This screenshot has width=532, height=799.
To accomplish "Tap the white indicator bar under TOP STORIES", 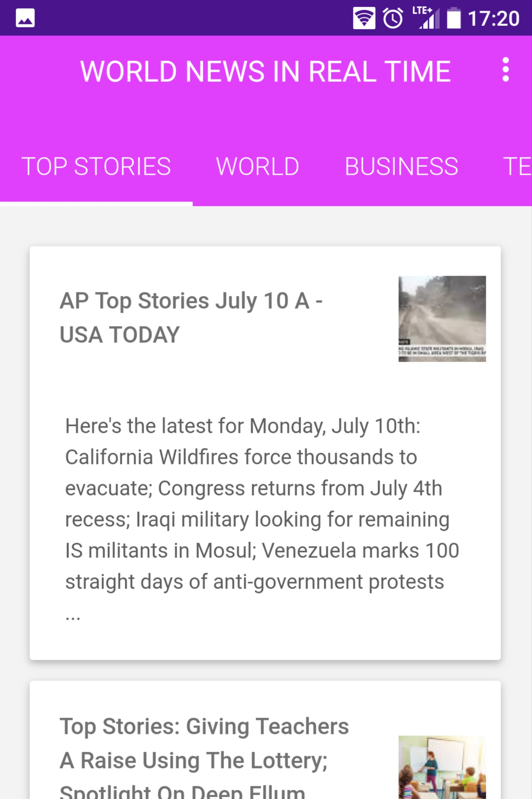I will [96, 204].
